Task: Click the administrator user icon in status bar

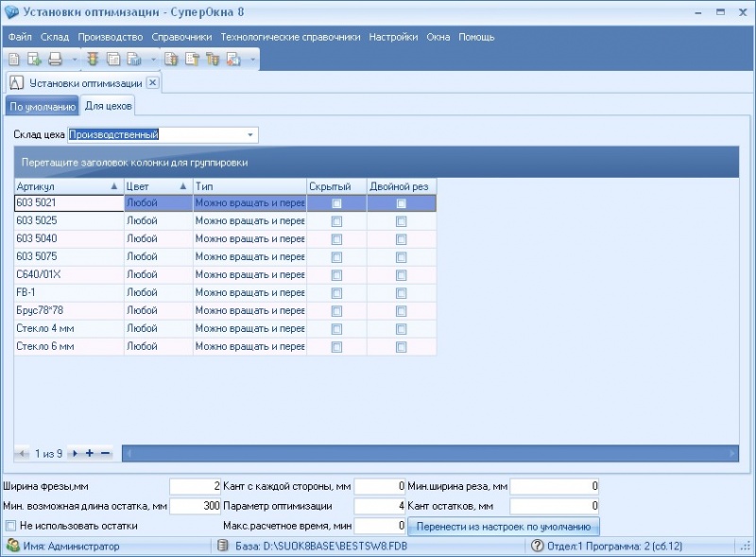Action: pyautogui.click(x=13, y=546)
